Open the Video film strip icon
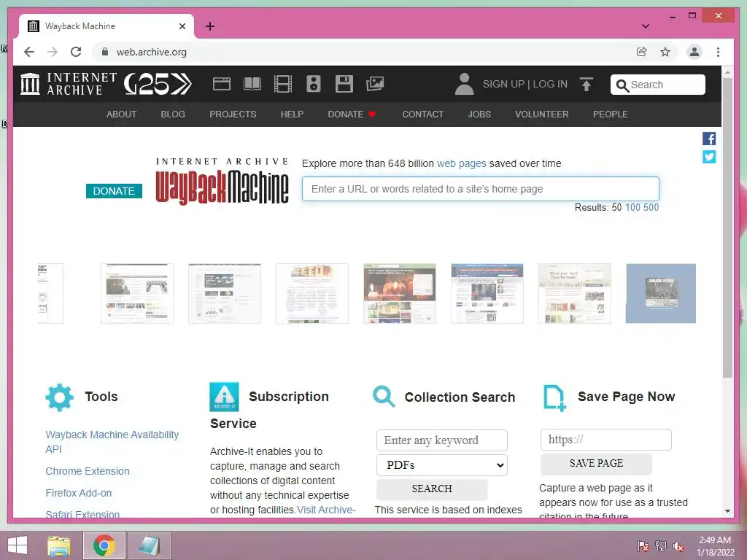Image resolution: width=747 pixels, height=560 pixels. click(x=282, y=84)
